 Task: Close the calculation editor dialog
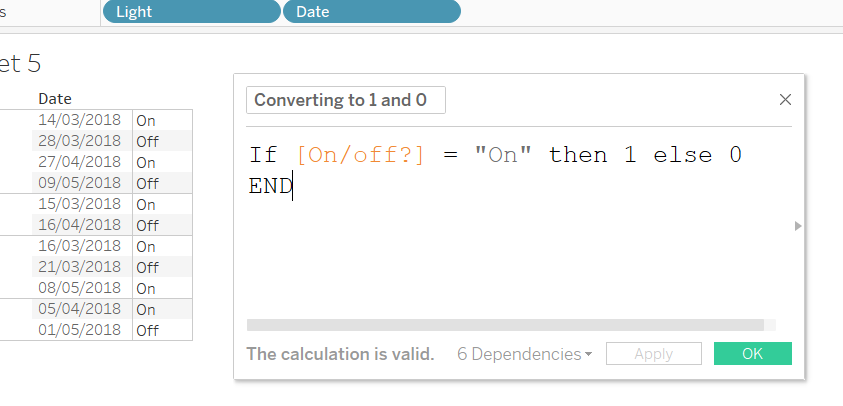tap(785, 100)
